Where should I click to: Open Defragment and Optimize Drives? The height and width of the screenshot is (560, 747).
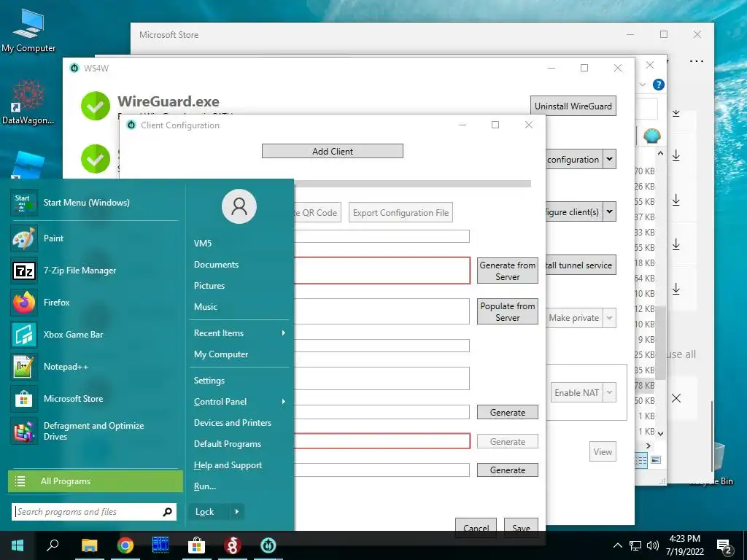(x=94, y=431)
